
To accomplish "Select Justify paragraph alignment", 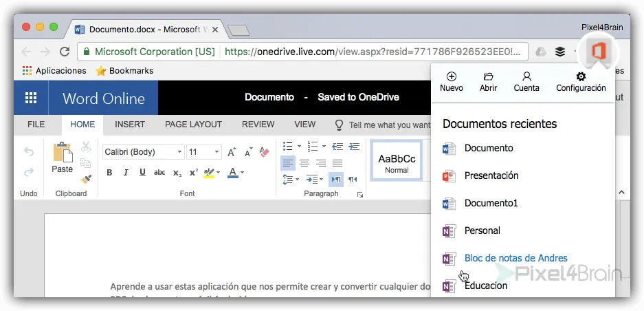I will coord(337,163).
